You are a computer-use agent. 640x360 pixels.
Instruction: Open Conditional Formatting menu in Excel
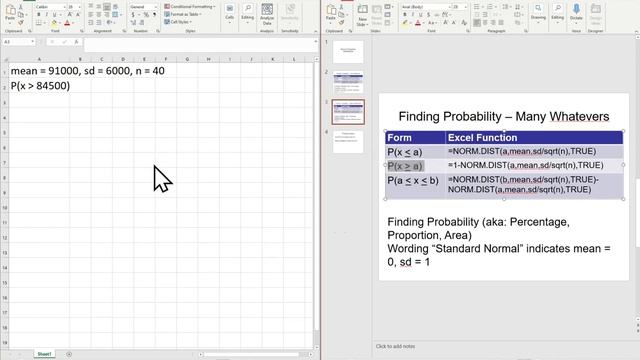pyautogui.click(x=189, y=7)
